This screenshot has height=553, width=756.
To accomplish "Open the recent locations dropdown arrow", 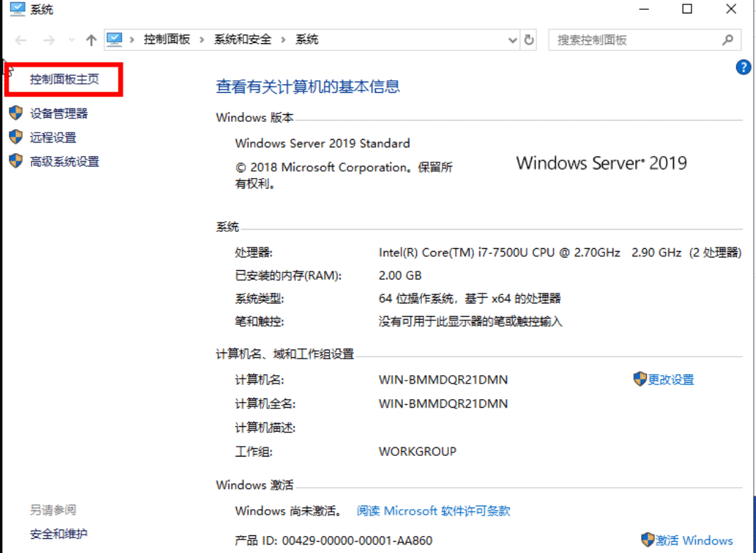I will [72, 40].
